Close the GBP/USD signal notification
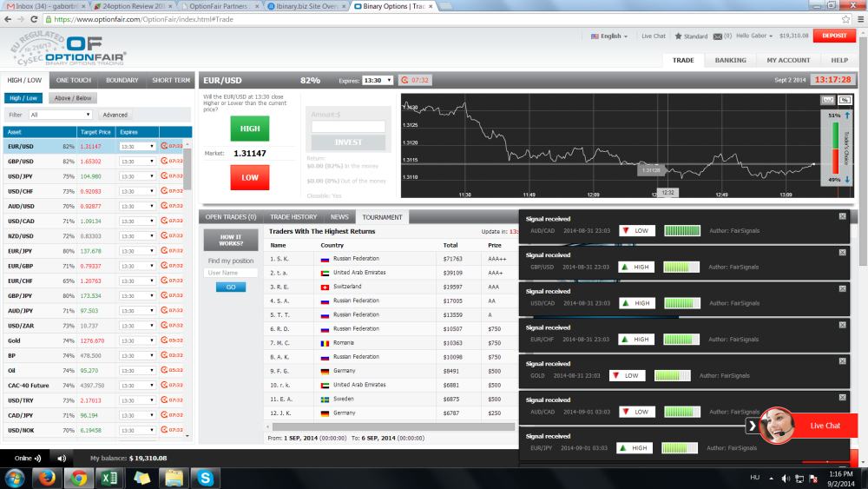The width and height of the screenshot is (868, 489). (842, 253)
